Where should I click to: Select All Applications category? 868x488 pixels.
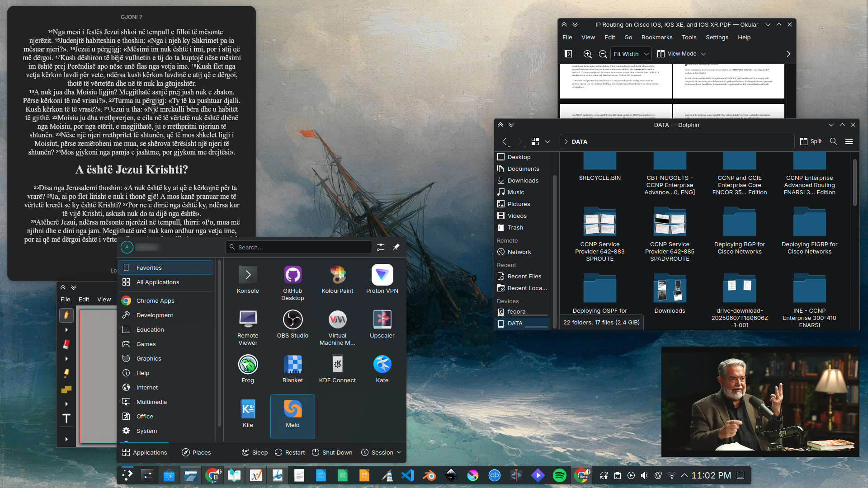tap(166, 282)
